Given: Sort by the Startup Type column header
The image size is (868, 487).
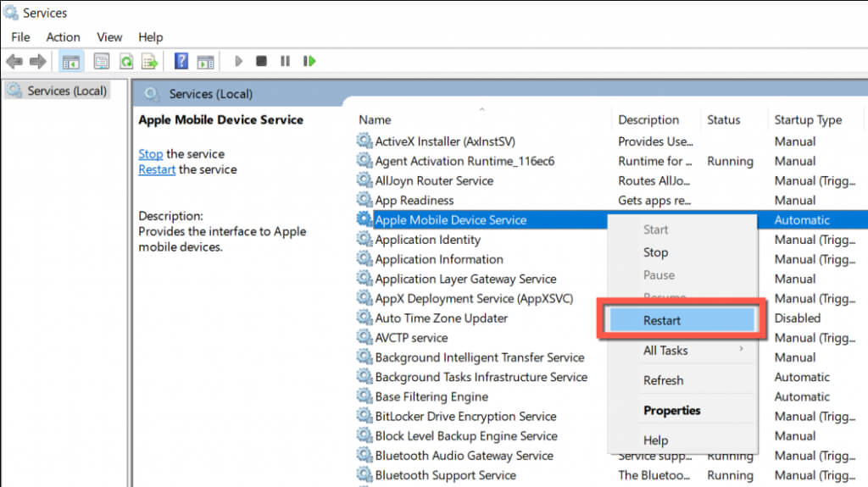Looking at the screenshot, I should [x=808, y=120].
